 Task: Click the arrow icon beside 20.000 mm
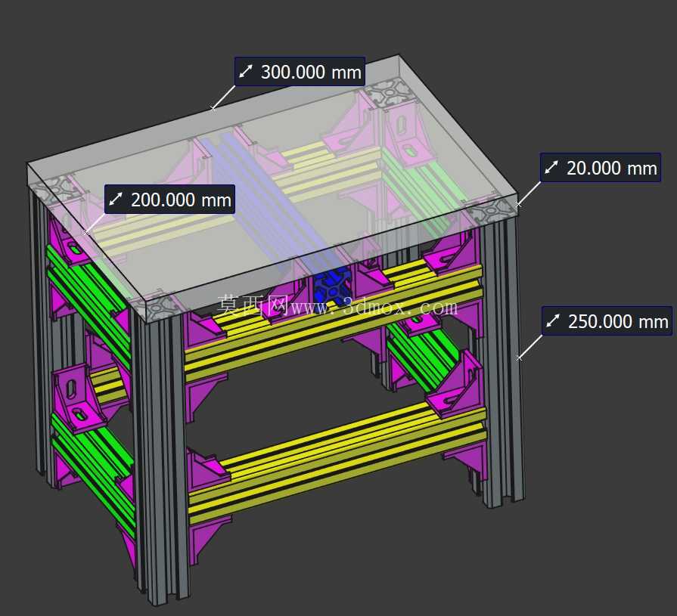[x=551, y=167]
